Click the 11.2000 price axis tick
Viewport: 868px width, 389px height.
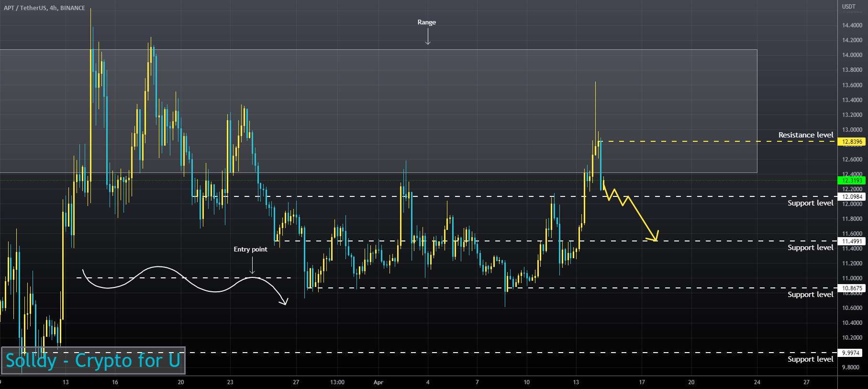pyautogui.click(x=852, y=263)
